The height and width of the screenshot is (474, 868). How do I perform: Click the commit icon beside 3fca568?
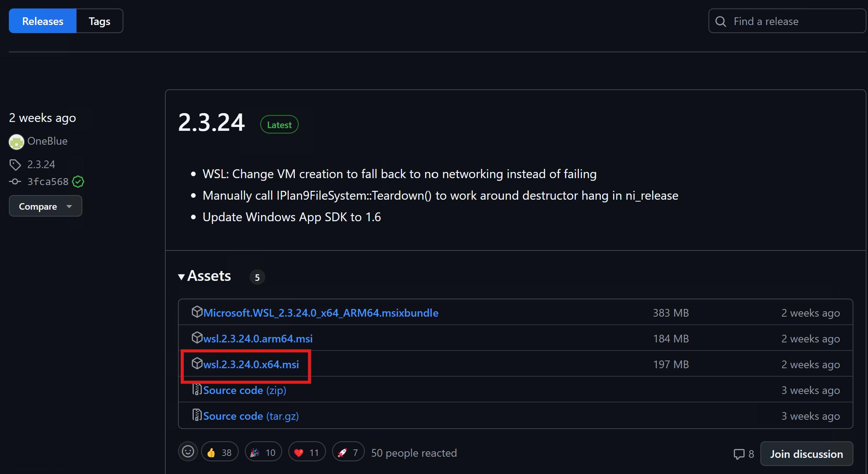(x=15, y=182)
